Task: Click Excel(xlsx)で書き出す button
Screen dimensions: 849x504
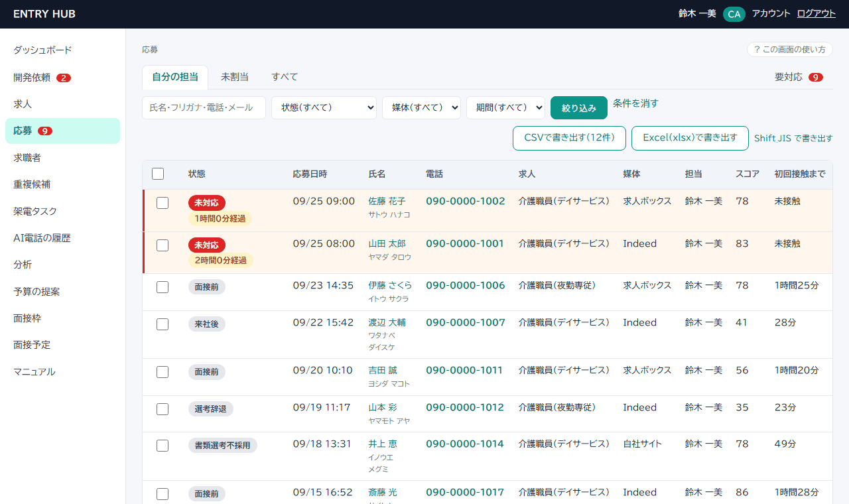Action: (690, 138)
